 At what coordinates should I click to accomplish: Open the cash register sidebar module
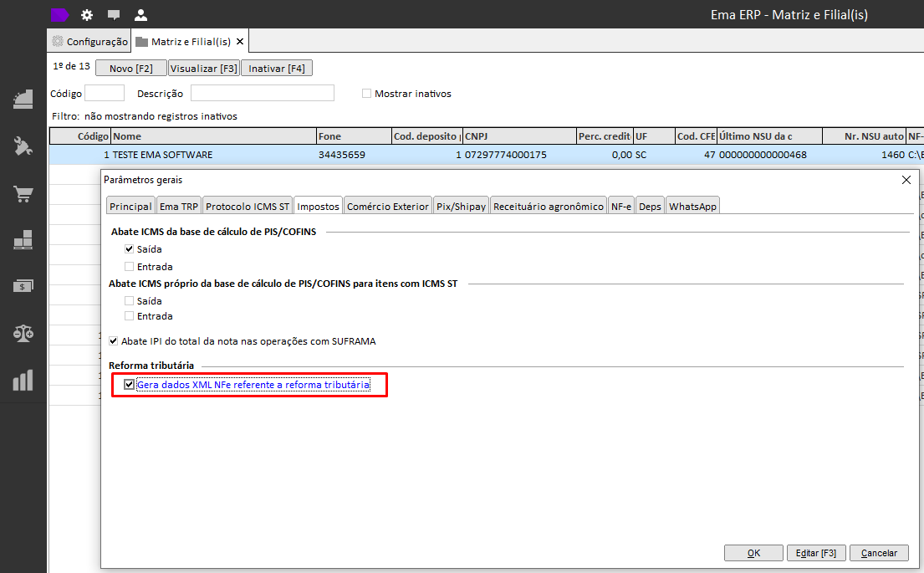[23, 99]
